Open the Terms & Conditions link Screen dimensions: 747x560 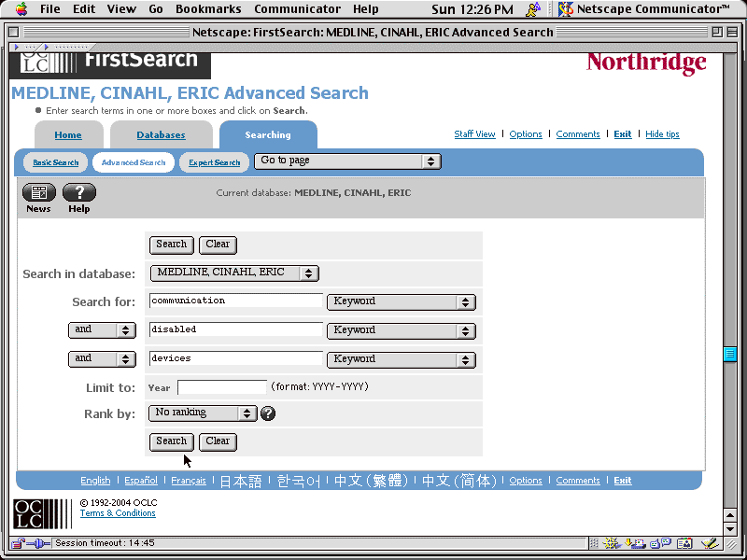point(118,512)
